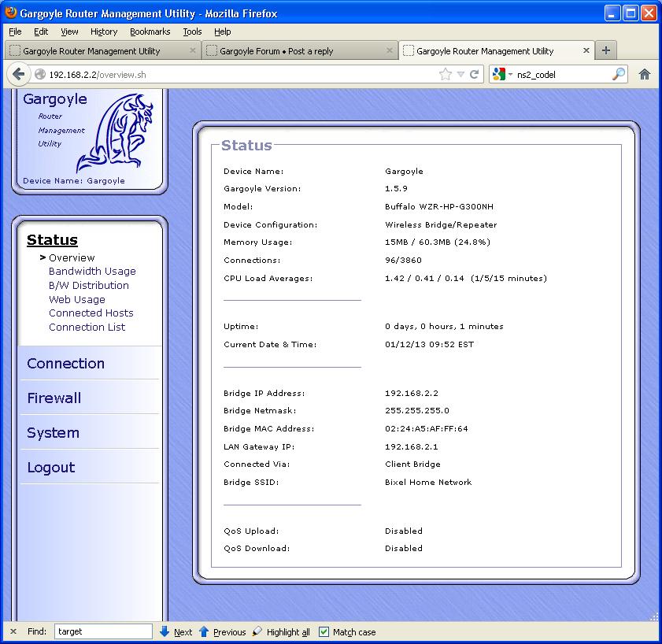This screenshot has height=644, width=662.
Task: Select the active Gargoyle Router Management Utility tab
Action: pyautogui.click(x=497, y=50)
